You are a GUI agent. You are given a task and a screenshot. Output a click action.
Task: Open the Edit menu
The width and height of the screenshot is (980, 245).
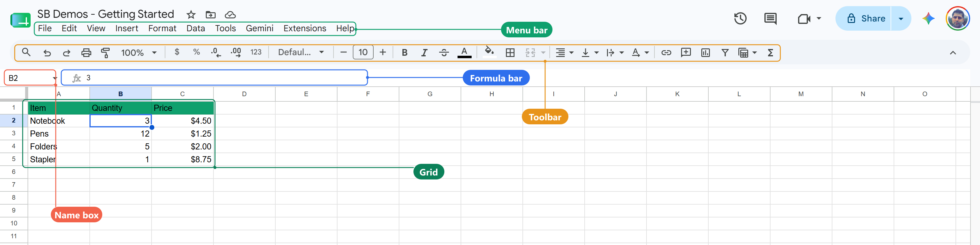[x=69, y=28]
